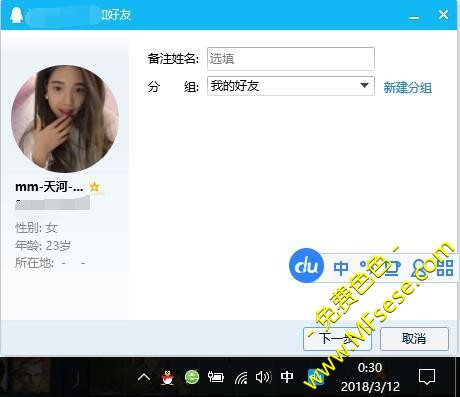Toggle Baidu input punctuation mode icon
Screen dimensions: 460x397
[365, 267]
